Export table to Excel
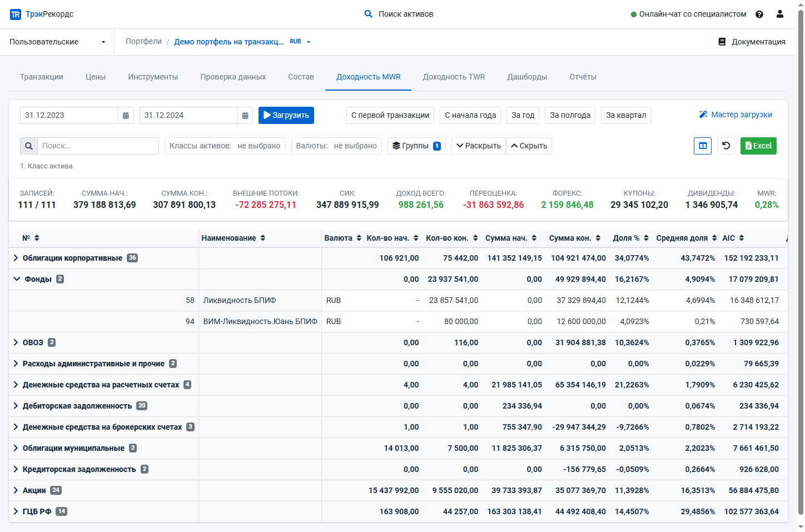 pyautogui.click(x=758, y=146)
